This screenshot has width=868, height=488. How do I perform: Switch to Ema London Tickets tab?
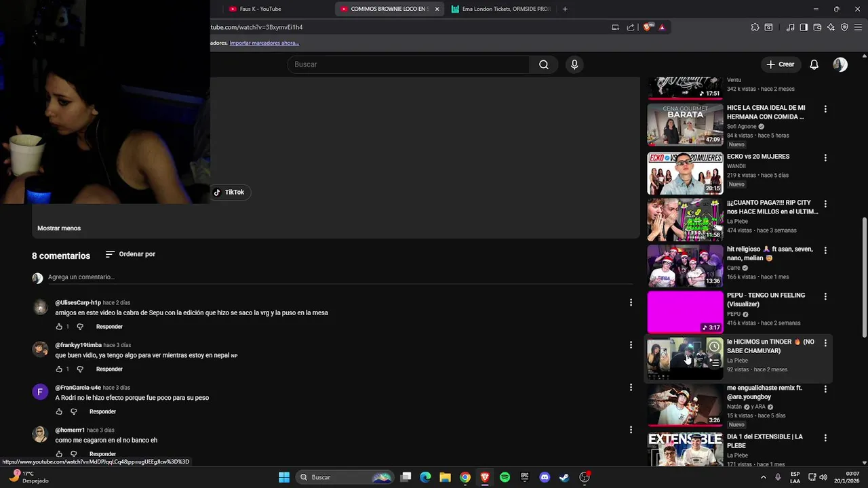tap(500, 9)
